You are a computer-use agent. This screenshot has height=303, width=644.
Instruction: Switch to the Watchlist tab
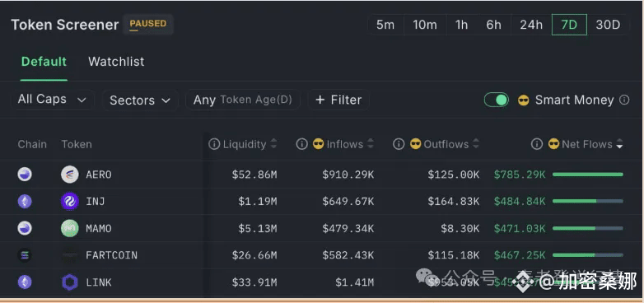click(116, 62)
